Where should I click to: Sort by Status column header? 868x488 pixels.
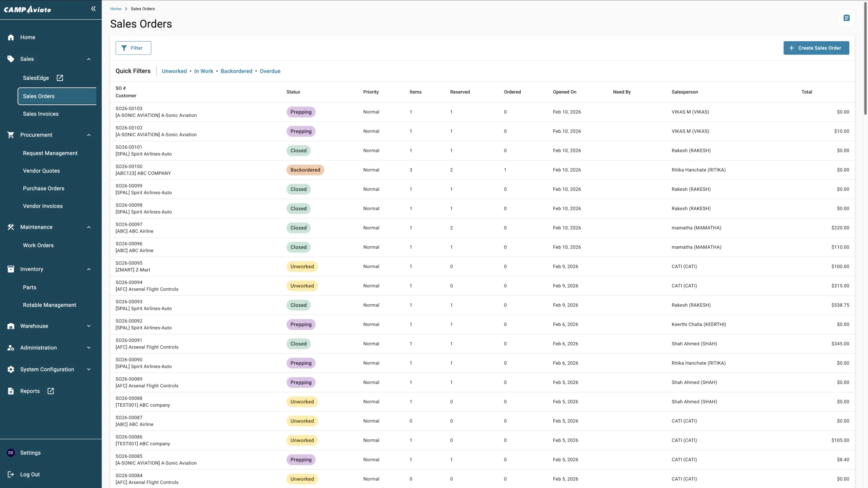point(293,92)
